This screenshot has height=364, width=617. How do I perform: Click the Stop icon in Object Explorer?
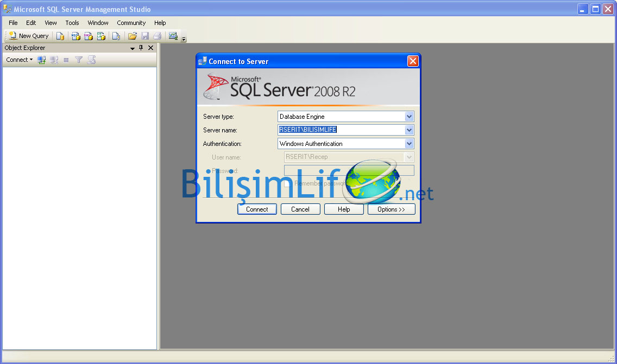tap(66, 60)
